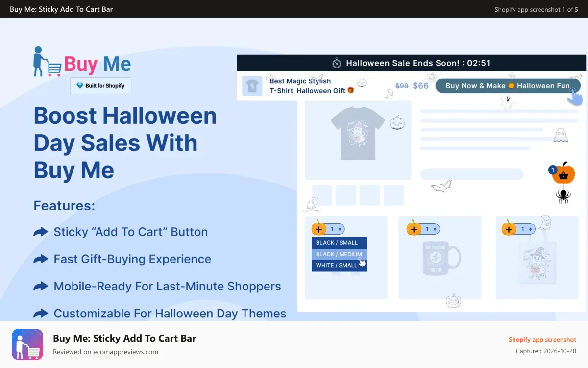Change quantity stepper on mug card
The height and width of the screenshot is (368, 588).
430,229
